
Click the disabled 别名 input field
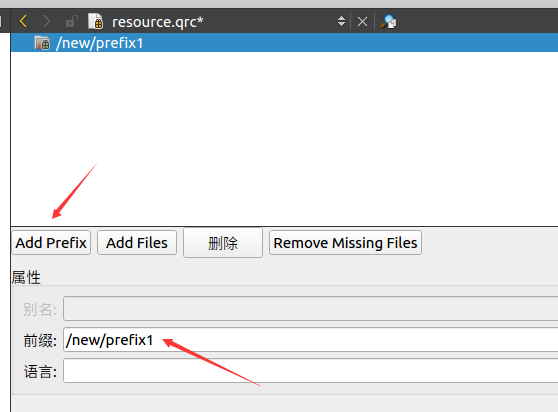point(310,308)
